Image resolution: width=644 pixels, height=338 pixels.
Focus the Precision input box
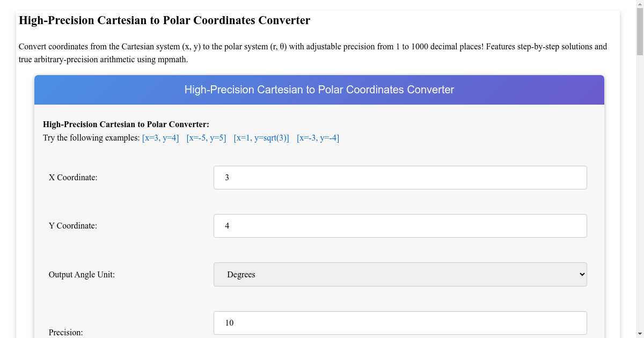click(x=400, y=323)
